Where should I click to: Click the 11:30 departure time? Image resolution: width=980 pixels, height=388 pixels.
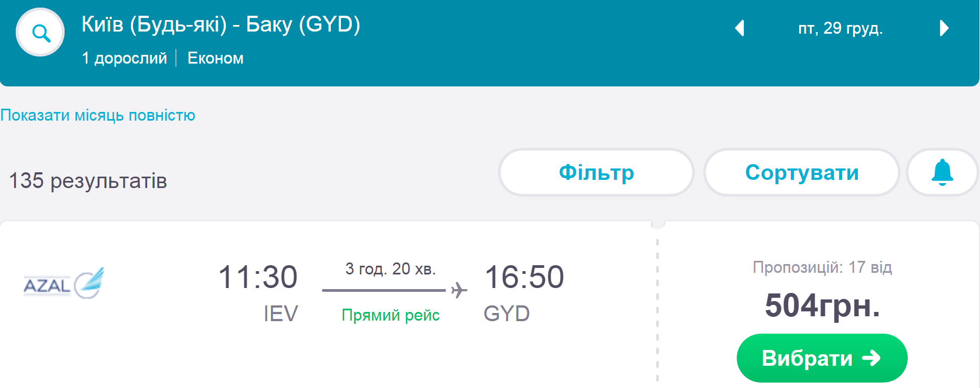[x=258, y=277]
